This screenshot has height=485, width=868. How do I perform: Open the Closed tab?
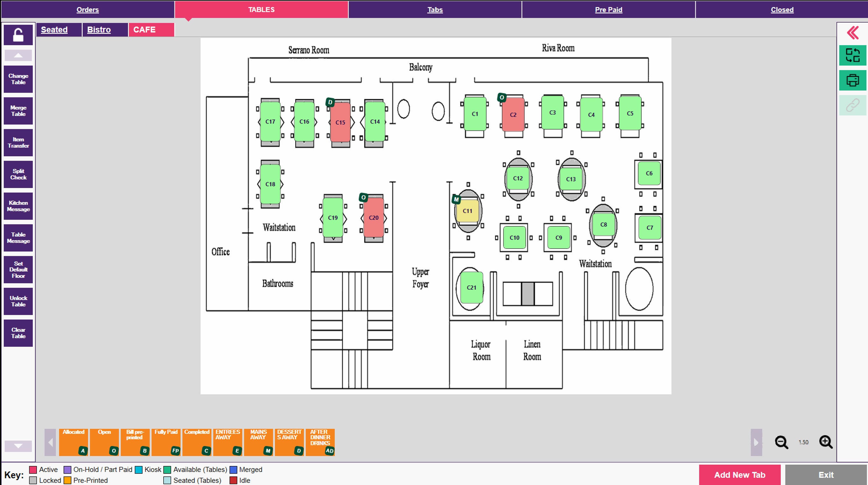tap(782, 10)
